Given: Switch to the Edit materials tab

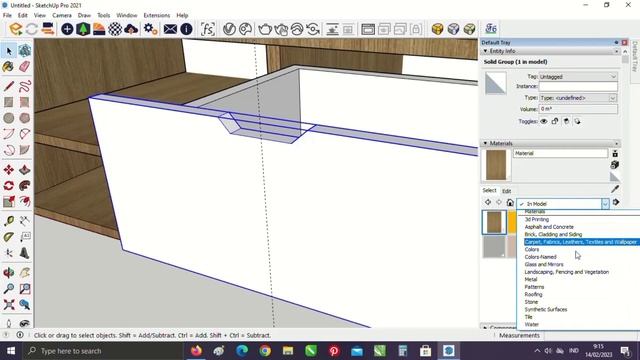Looking at the screenshot, I should [x=507, y=191].
